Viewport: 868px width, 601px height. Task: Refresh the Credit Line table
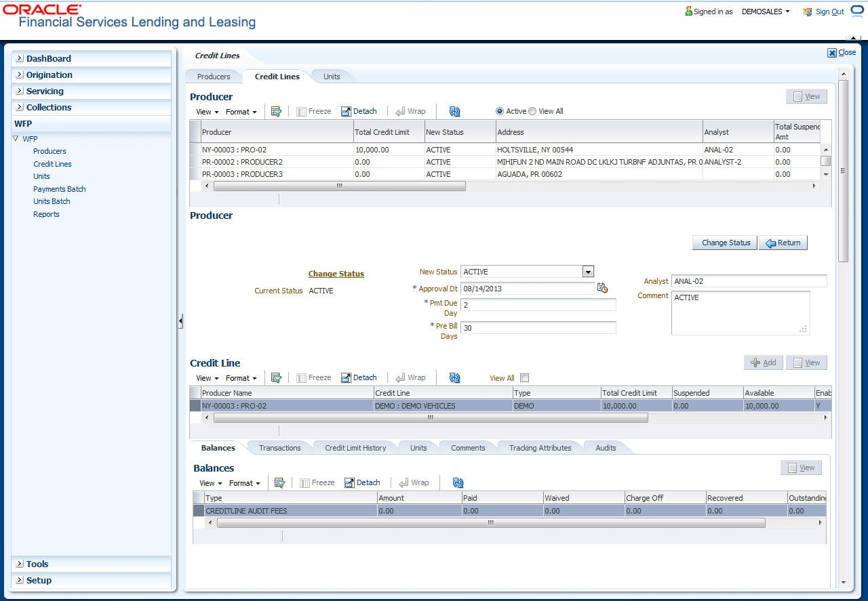tap(454, 378)
